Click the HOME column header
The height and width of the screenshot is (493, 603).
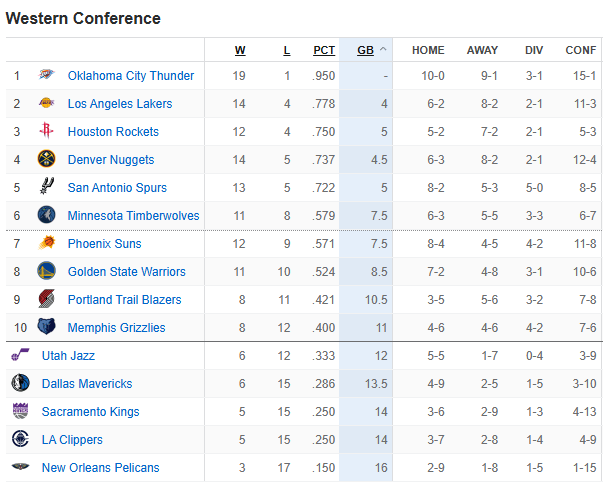tap(428, 50)
